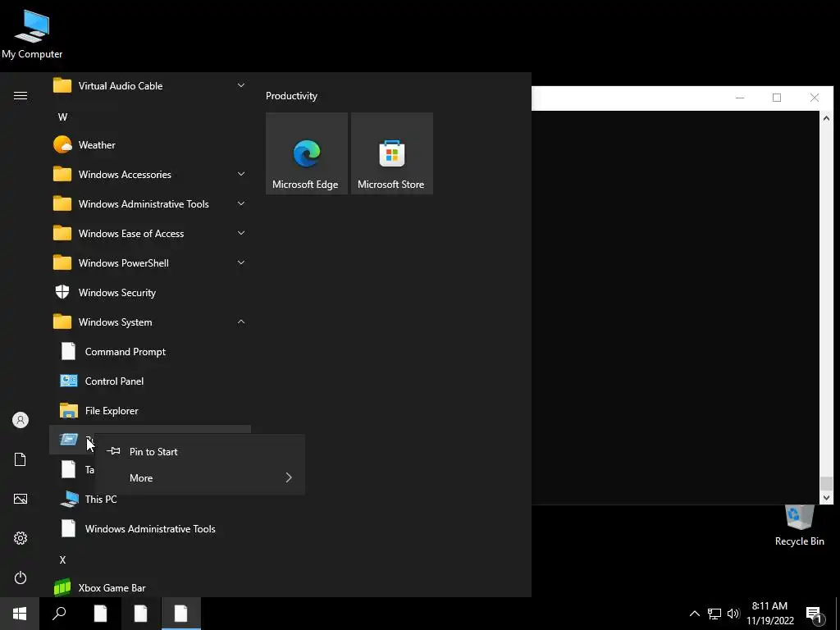Open the Windows Administrative Tools shortcut under Windows System
Screen dimensions: 840x630
click(x=149, y=529)
